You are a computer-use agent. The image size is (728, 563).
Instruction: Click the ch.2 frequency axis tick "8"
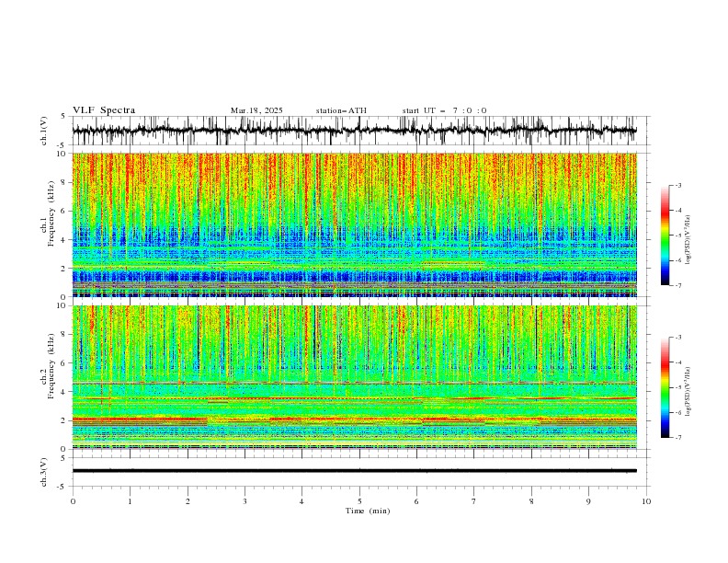click(64, 335)
